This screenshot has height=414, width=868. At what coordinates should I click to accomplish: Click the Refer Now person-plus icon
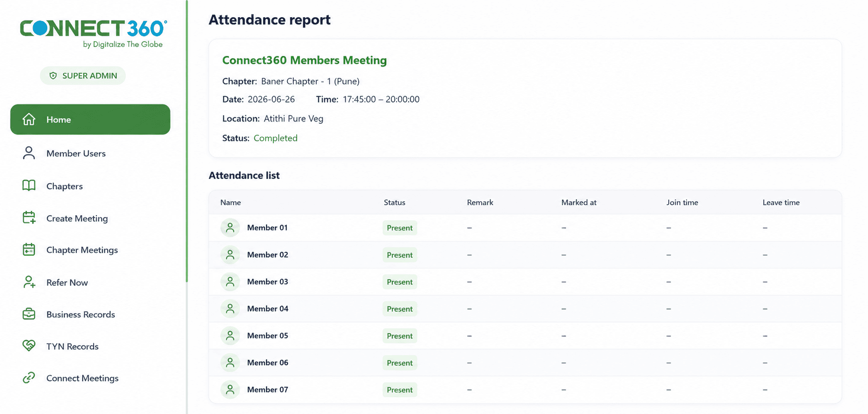29,282
